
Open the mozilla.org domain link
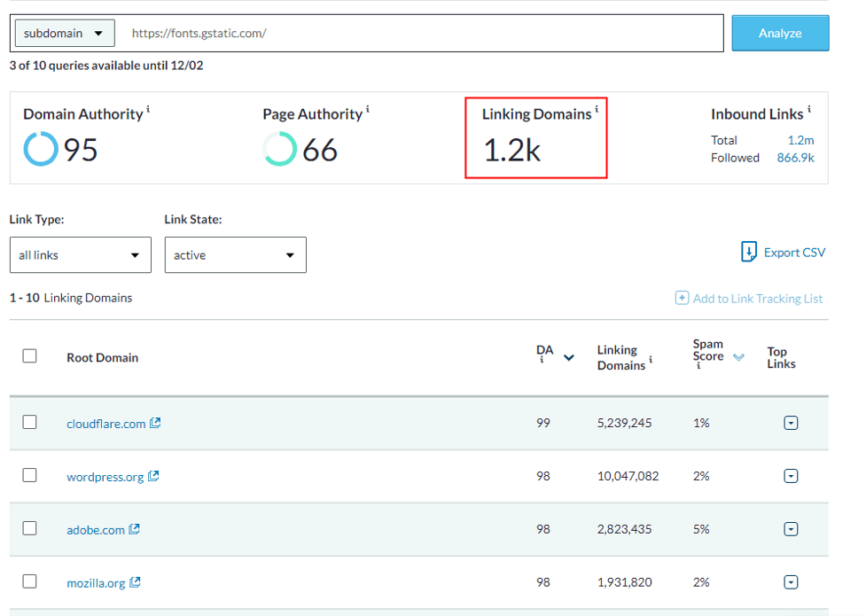[96, 583]
